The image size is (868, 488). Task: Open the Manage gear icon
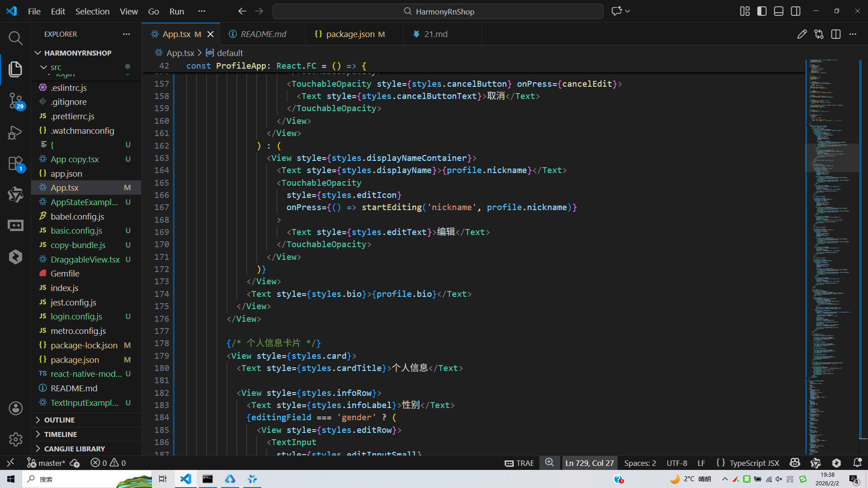(15, 439)
